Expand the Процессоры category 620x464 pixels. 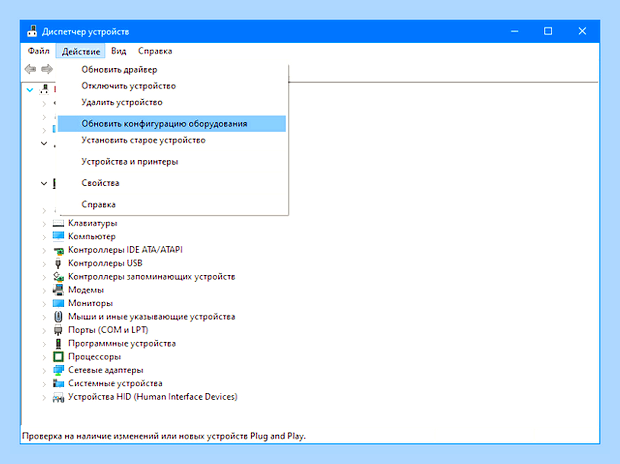[x=44, y=357]
